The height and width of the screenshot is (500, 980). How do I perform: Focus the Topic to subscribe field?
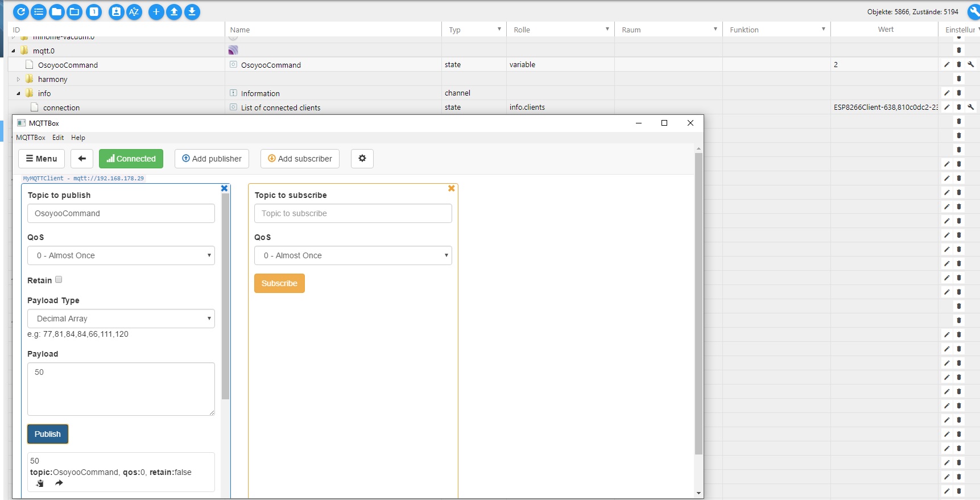click(x=353, y=213)
